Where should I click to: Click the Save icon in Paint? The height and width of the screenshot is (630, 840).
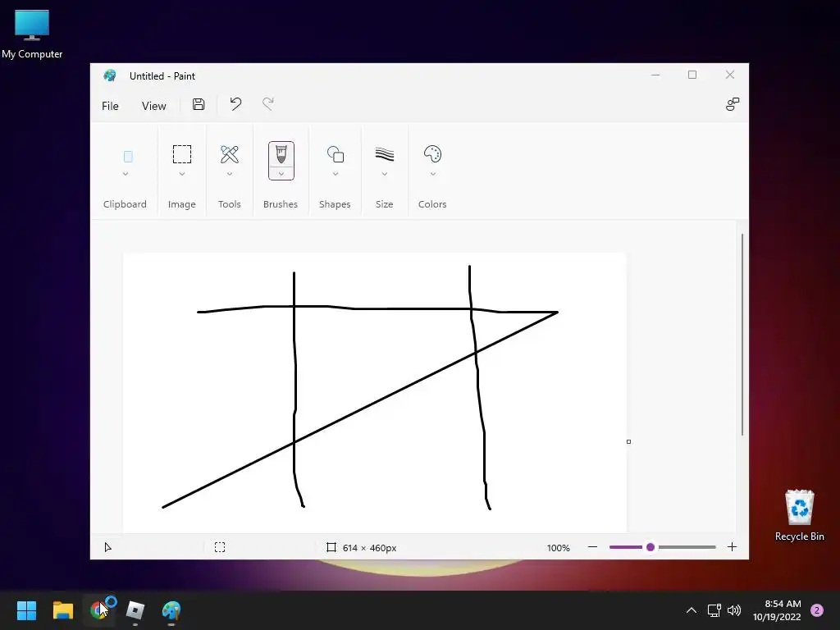199,104
